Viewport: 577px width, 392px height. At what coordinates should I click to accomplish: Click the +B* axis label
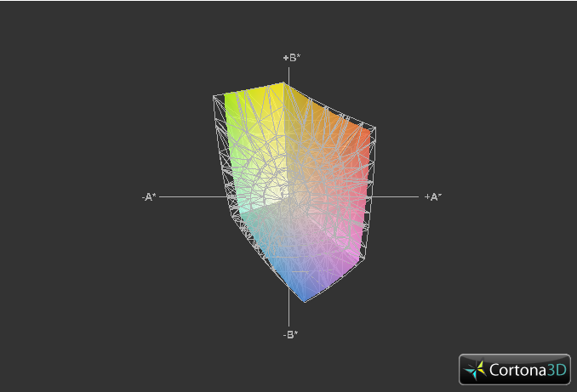292,58
